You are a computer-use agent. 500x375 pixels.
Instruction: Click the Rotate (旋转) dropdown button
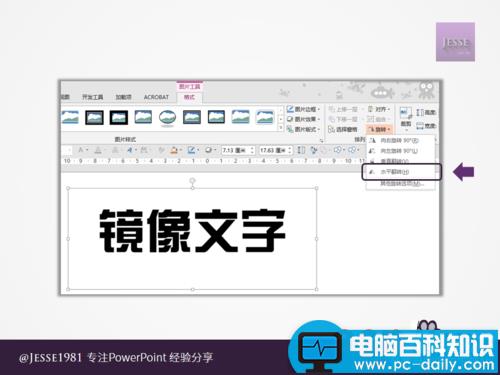[379, 129]
